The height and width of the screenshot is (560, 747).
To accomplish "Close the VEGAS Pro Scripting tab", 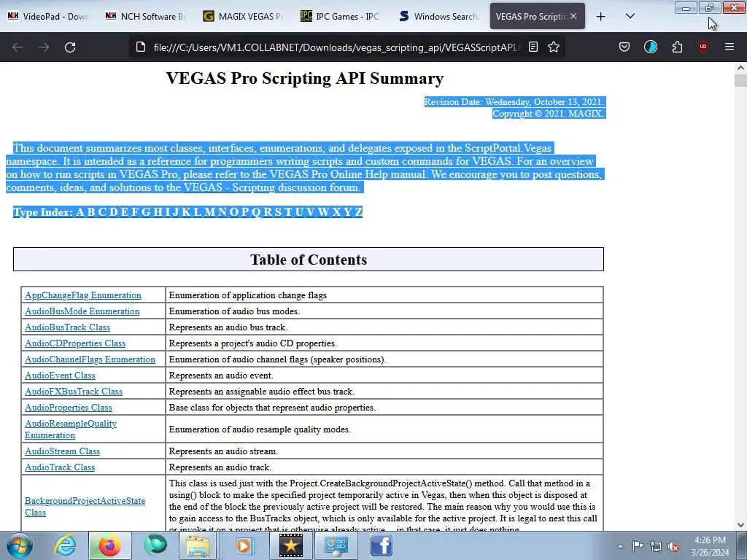I will click(x=573, y=16).
